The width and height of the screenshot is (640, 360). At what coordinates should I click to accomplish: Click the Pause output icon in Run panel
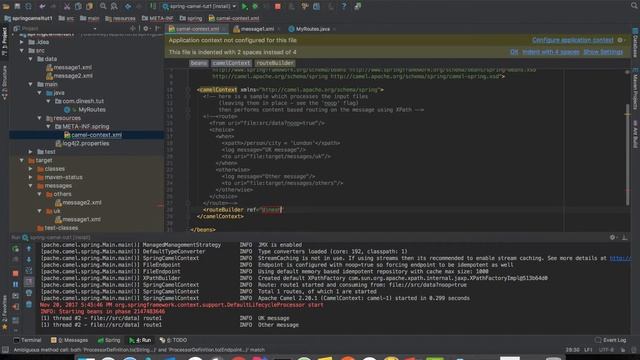point(16,284)
